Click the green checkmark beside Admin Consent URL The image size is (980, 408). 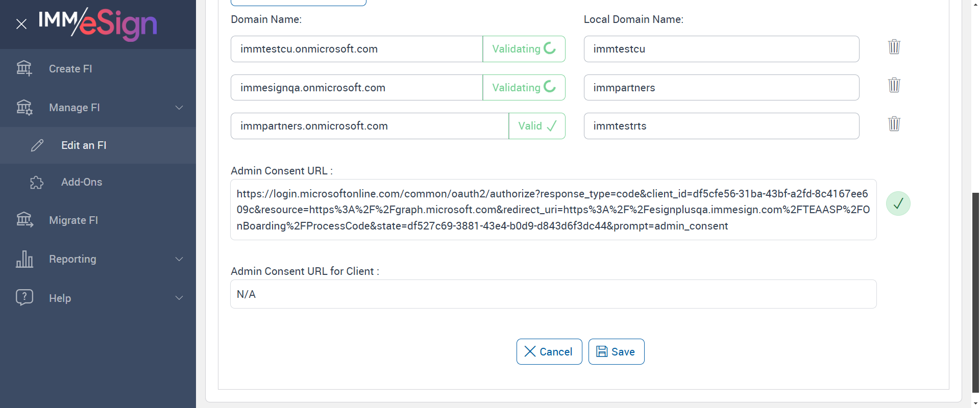click(898, 203)
